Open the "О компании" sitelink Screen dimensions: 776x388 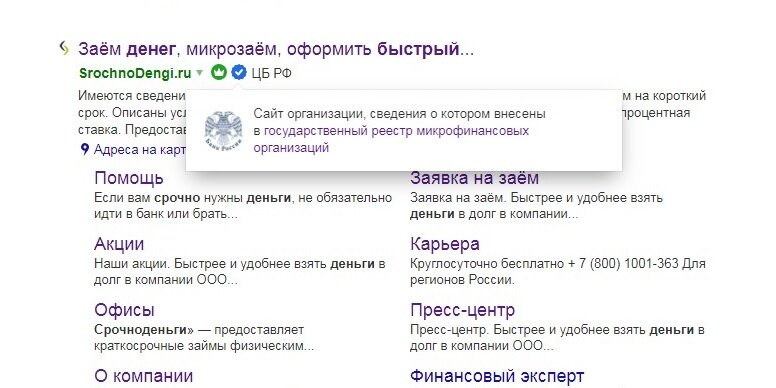tap(144, 376)
